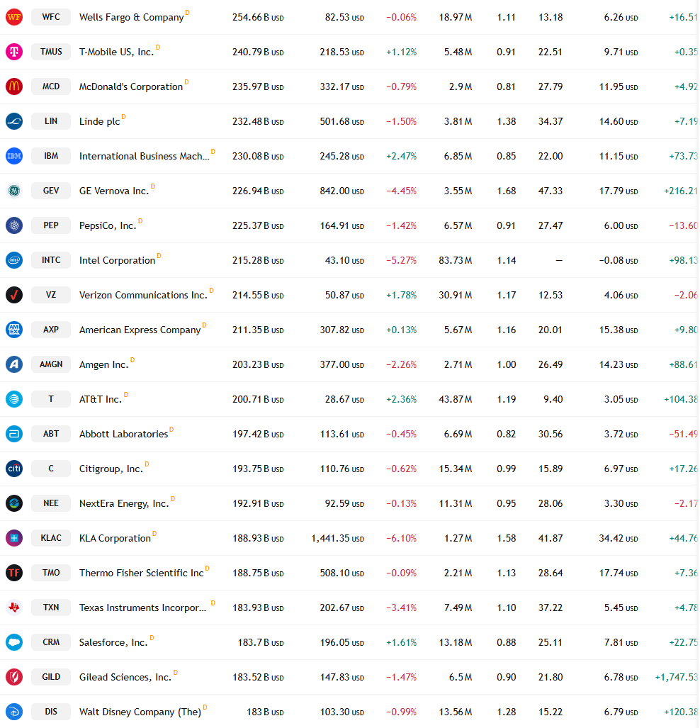This screenshot has width=700, height=728.
Task: Click the McDonald's logo icon
Action: pos(14,86)
